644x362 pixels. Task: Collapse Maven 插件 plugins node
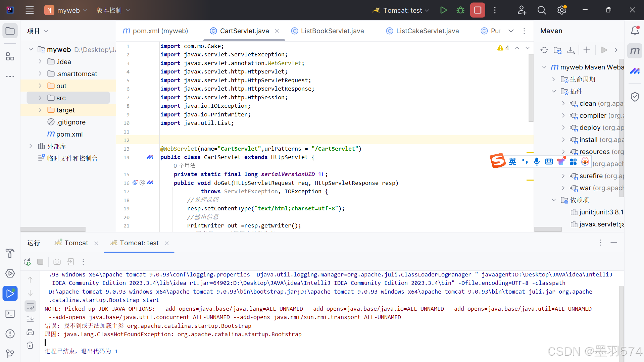(x=553, y=91)
